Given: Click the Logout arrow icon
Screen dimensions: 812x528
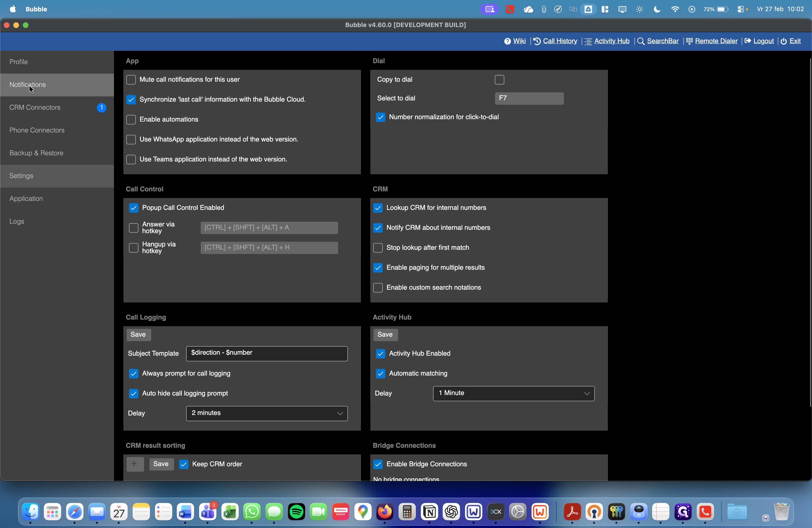Looking at the screenshot, I should click(x=747, y=41).
